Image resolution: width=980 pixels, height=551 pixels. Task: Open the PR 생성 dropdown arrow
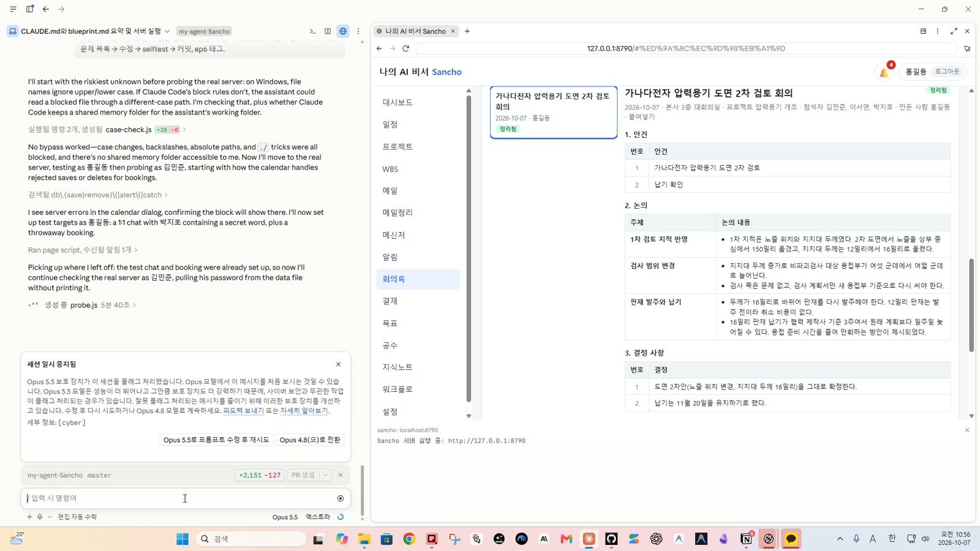pos(326,475)
